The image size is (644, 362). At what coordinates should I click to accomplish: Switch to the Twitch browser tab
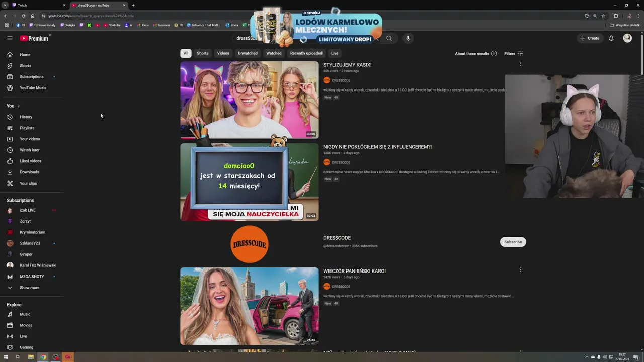pos(38,5)
